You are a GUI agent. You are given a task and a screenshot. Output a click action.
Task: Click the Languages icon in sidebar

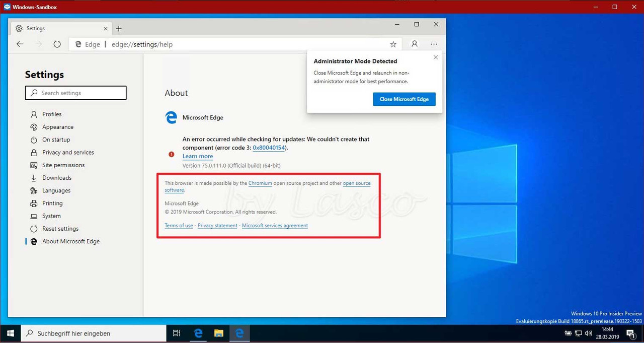34,191
